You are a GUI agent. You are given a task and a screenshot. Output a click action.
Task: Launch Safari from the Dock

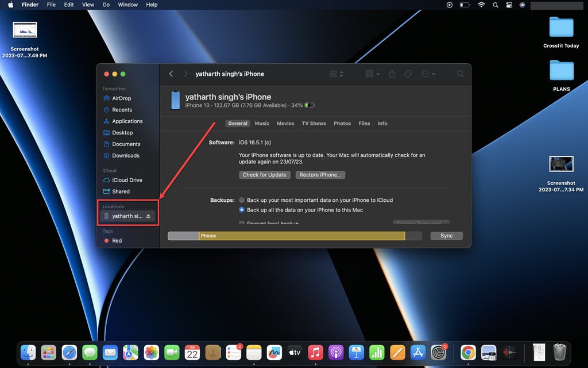(69, 352)
